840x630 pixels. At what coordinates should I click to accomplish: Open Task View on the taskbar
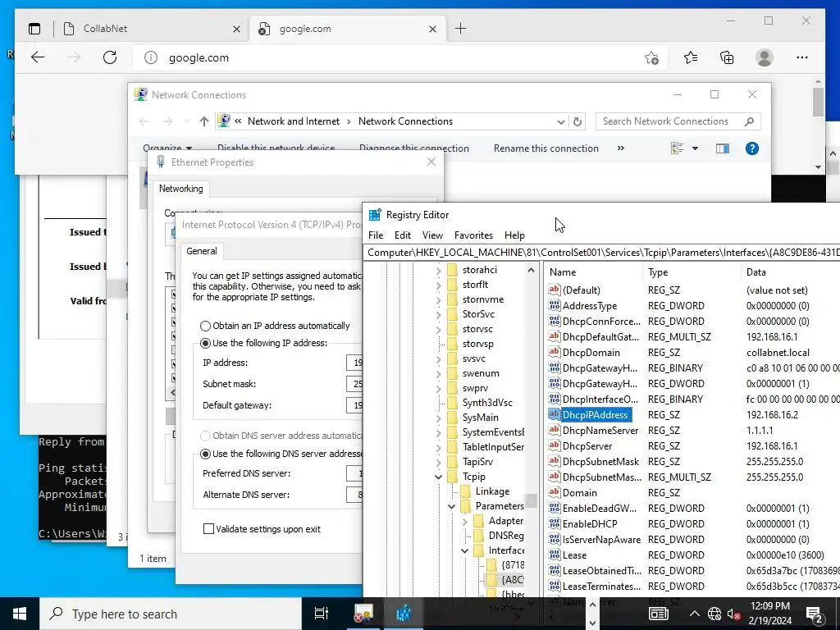click(x=322, y=614)
